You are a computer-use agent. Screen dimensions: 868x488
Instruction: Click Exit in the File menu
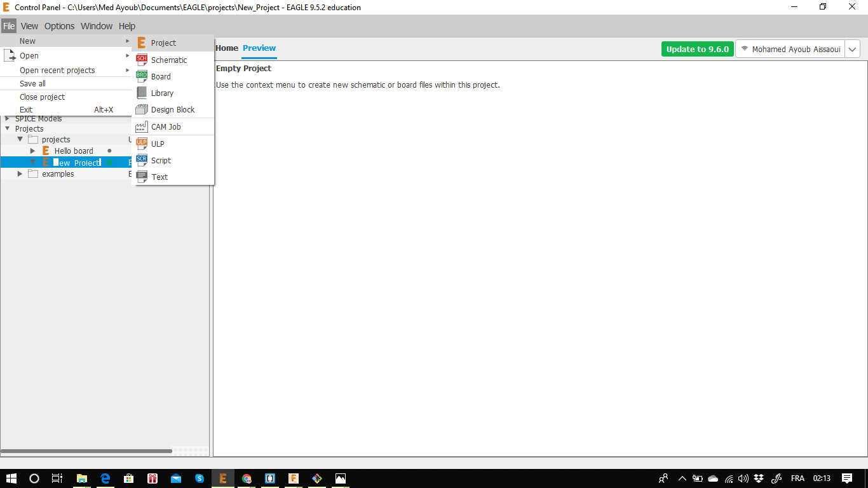65,109
